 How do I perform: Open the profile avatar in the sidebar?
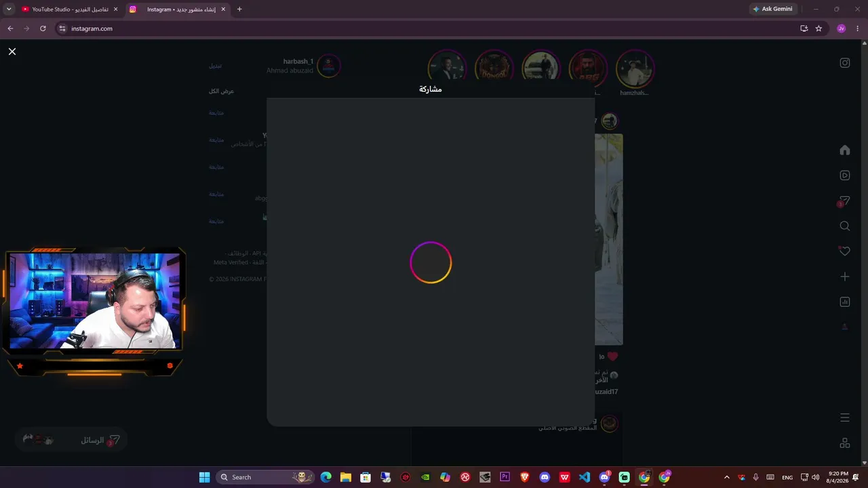pyautogui.click(x=844, y=327)
